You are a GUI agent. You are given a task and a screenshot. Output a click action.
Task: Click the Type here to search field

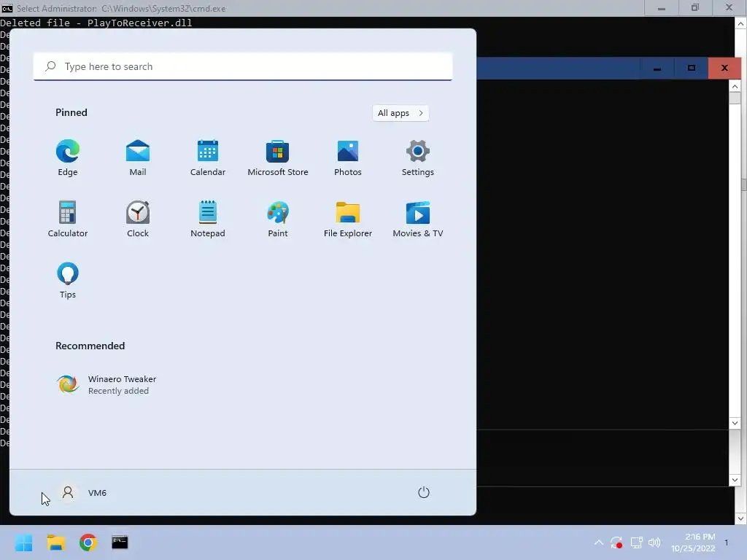click(243, 66)
